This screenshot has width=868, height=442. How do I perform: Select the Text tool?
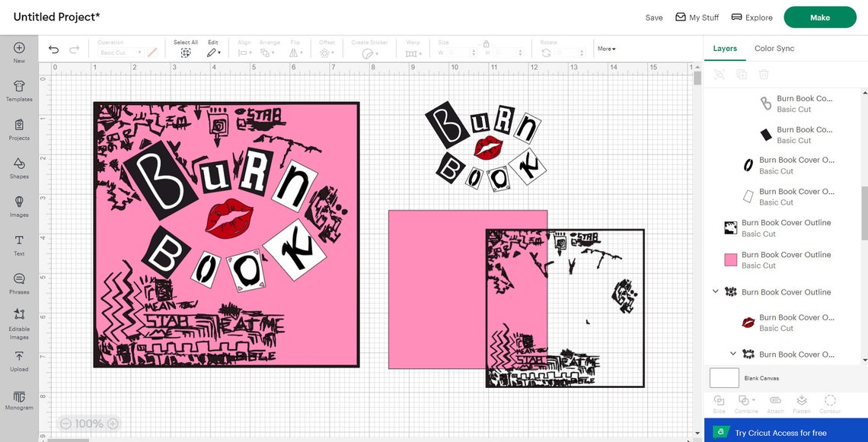click(19, 244)
